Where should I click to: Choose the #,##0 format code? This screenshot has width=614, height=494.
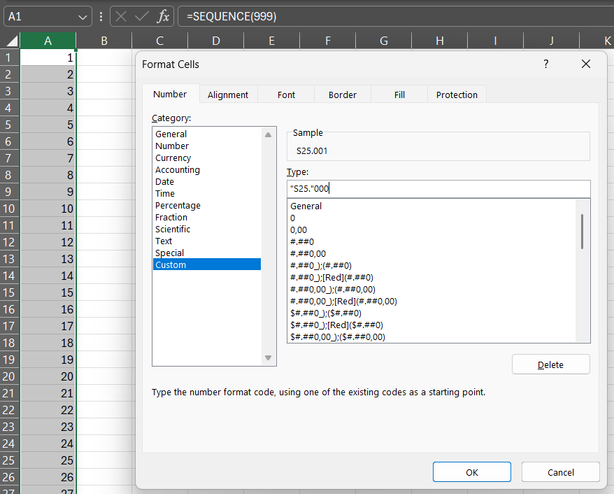point(302,241)
